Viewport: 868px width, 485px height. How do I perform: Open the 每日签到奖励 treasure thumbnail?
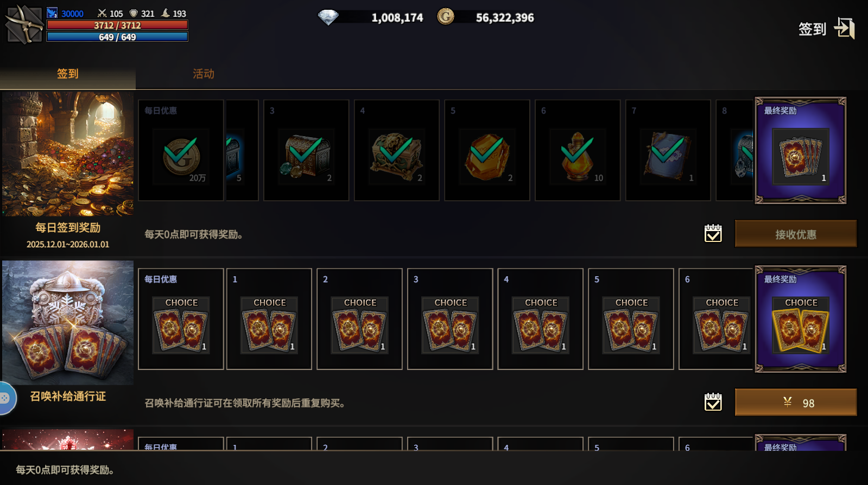68,154
